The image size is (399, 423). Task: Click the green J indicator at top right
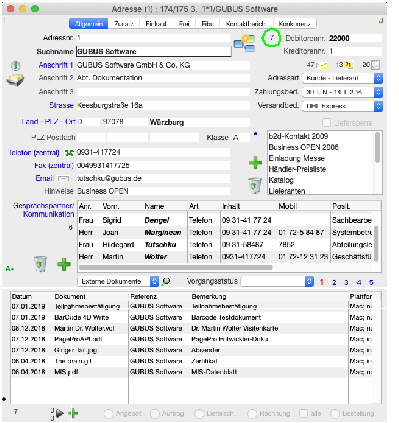(381, 21)
